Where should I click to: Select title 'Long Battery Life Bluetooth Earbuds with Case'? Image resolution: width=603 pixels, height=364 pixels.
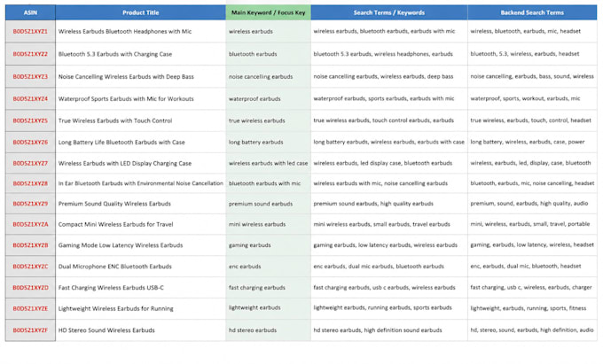(x=121, y=142)
